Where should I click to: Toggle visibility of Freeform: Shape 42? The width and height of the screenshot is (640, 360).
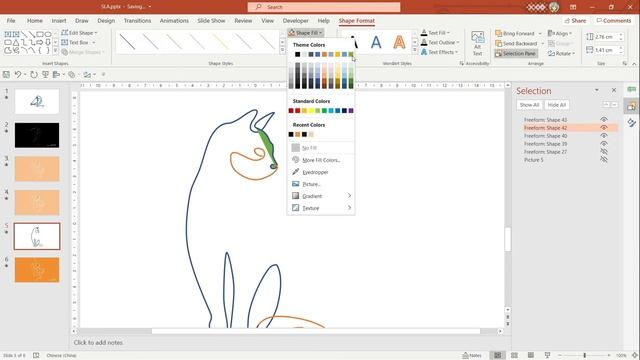(x=604, y=128)
